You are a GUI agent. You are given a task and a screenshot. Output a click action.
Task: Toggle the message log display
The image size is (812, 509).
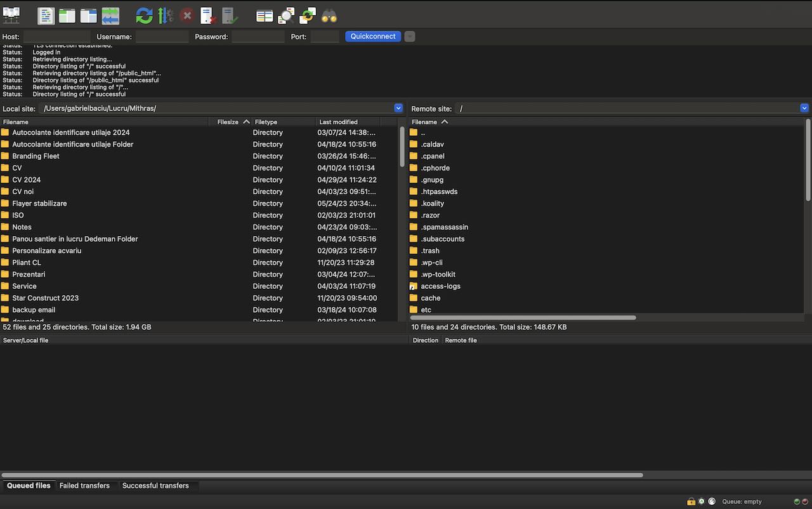click(46, 15)
